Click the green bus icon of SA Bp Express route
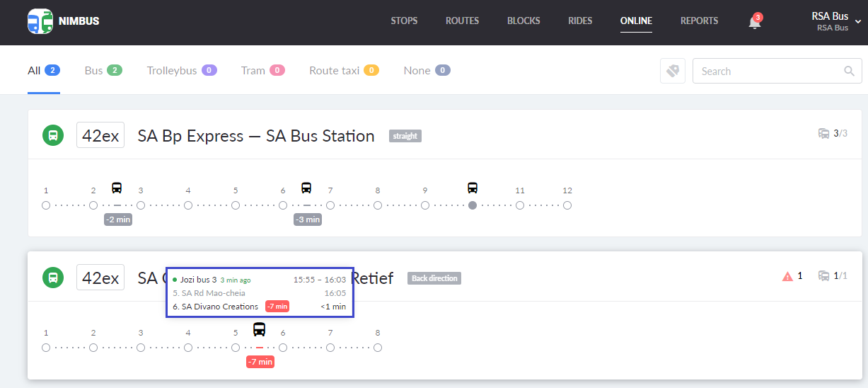Screen dimensions: 868x388 (x=53, y=135)
